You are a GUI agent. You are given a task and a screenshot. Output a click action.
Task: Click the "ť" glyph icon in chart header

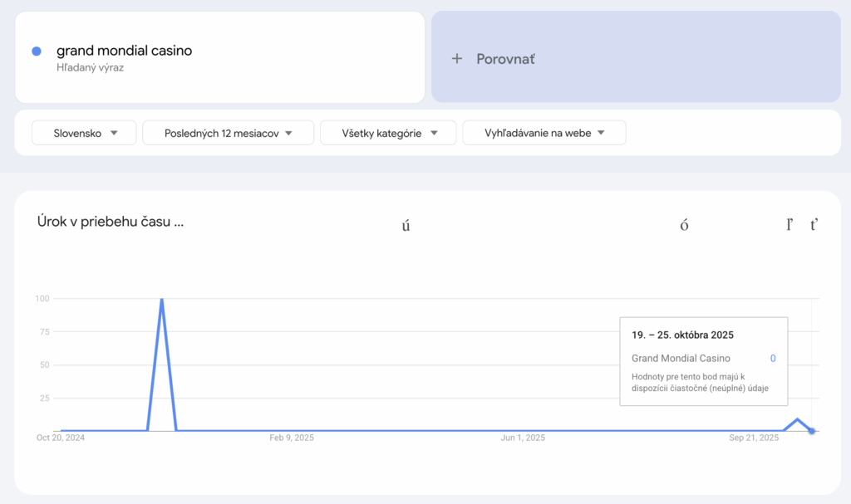(x=814, y=224)
